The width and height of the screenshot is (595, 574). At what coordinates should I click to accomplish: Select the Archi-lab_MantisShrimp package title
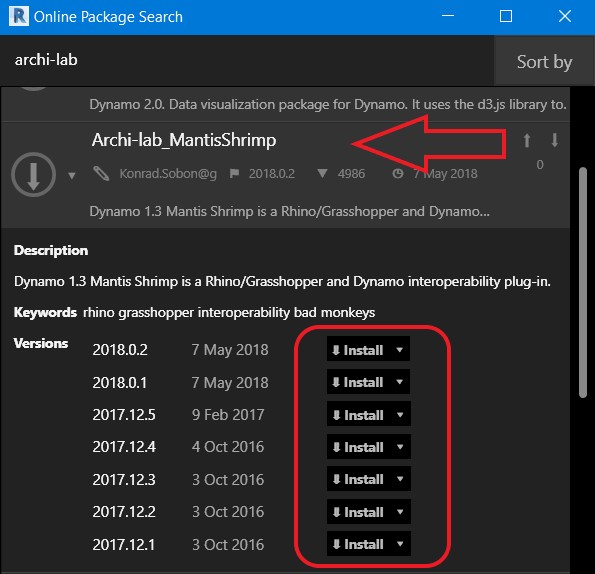pyautogui.click(x=184, y=140)
